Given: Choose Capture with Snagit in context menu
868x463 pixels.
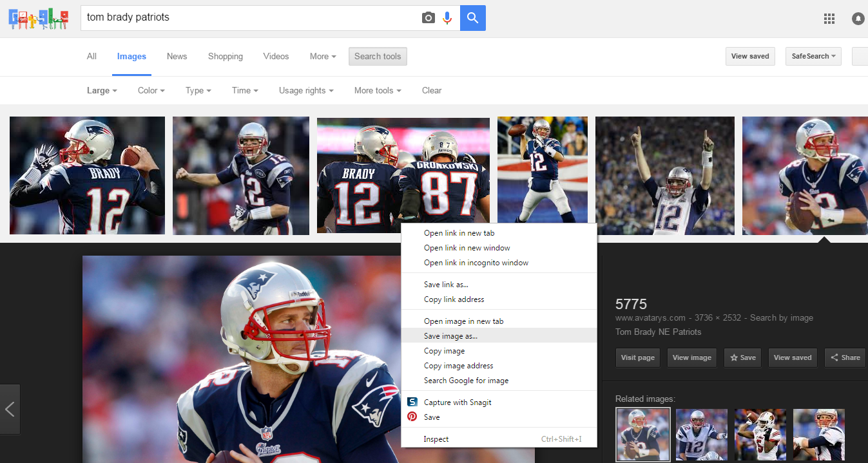Looking at the screenshot, I should [458, 402].
